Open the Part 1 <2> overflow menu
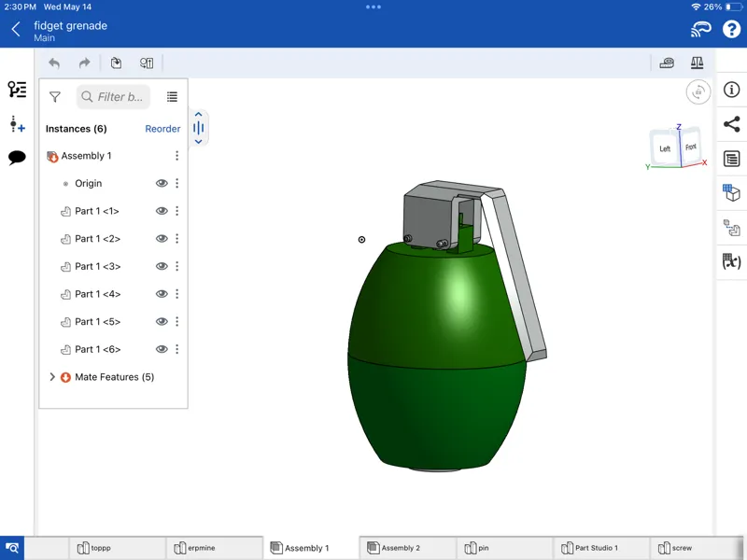 click(x=176, y=239)
